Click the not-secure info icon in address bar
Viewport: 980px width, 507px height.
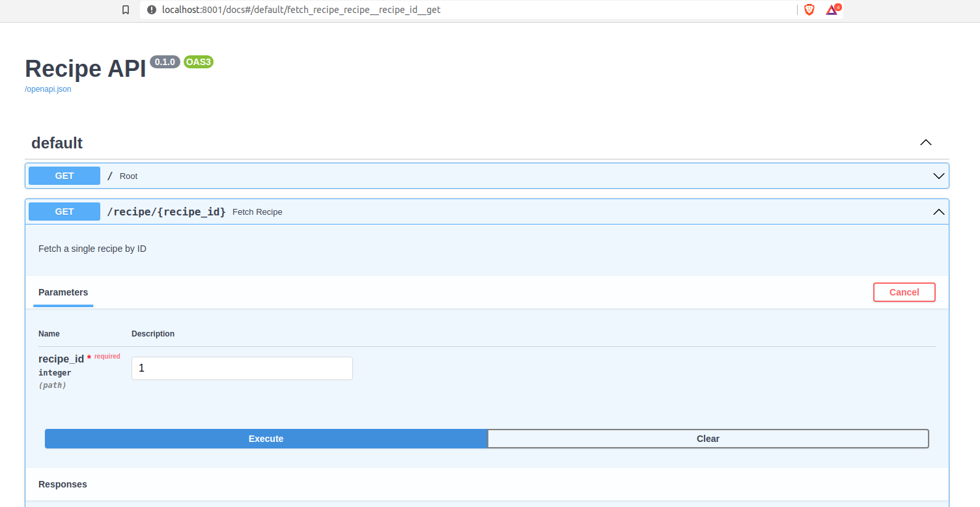tap(152, 10)
